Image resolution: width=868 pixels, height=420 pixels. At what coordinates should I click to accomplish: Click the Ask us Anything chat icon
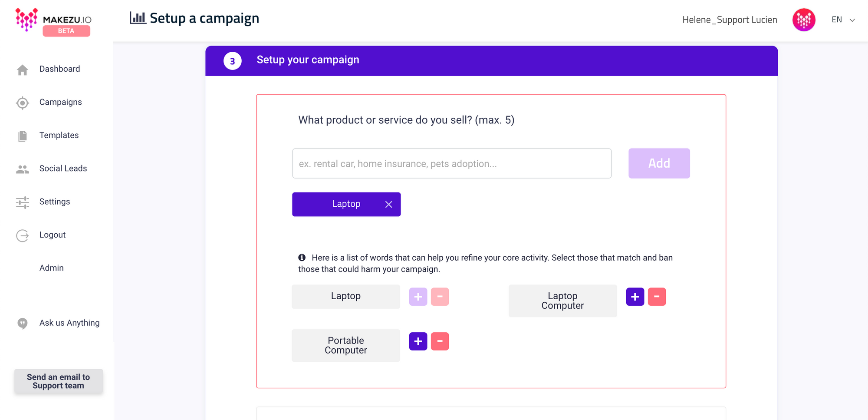[23, 323]
